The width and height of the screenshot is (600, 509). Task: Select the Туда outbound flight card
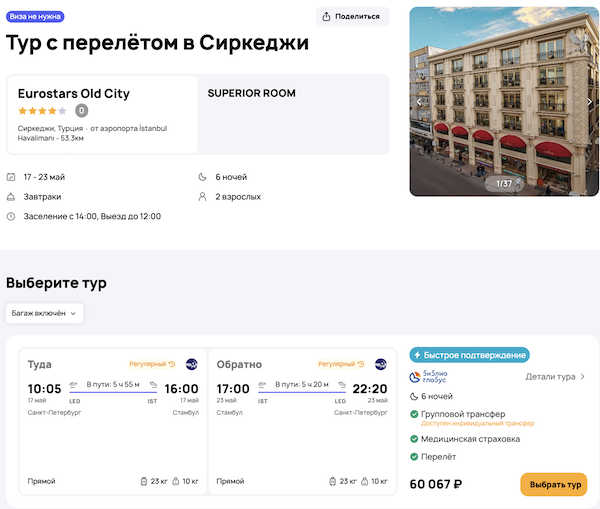tap(113, 420)
